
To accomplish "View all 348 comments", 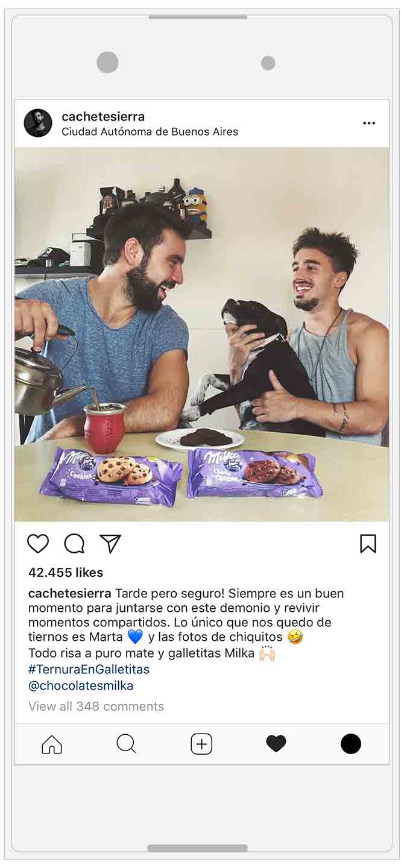I will click(96, 706).
